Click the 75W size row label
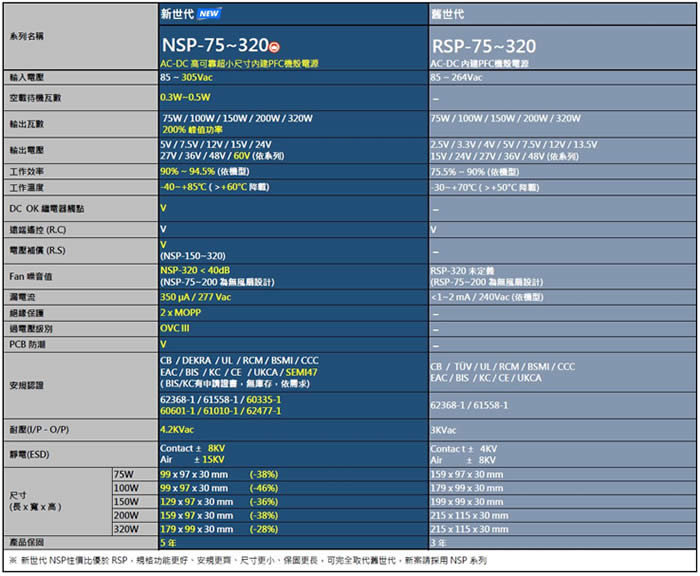This screenshot has height=576, width=700. (124, 473)
